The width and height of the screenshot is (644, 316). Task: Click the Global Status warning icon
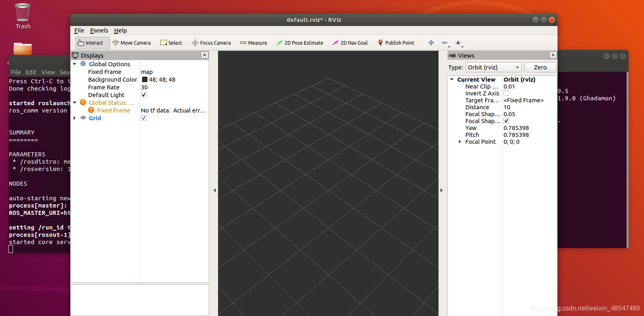[x=83, y=102]
